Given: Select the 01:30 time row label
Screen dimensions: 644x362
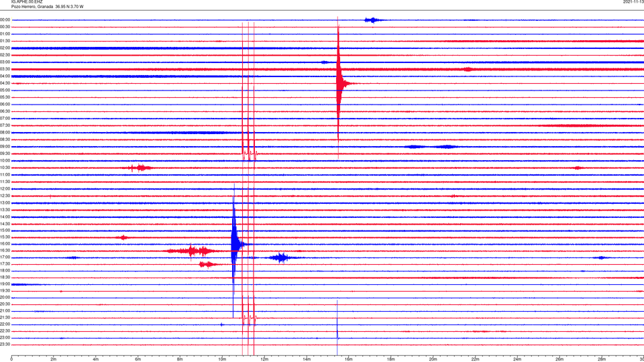Looking at the screenshot, I should (x=5, y=41).
